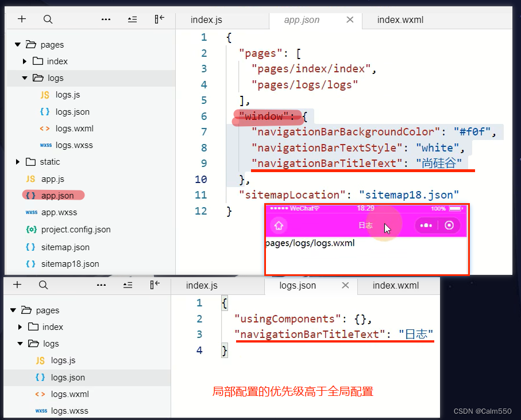Click "pages/logs/logs.wxml" text in the simulator
The image size is (521, 420).
(310, 243)
